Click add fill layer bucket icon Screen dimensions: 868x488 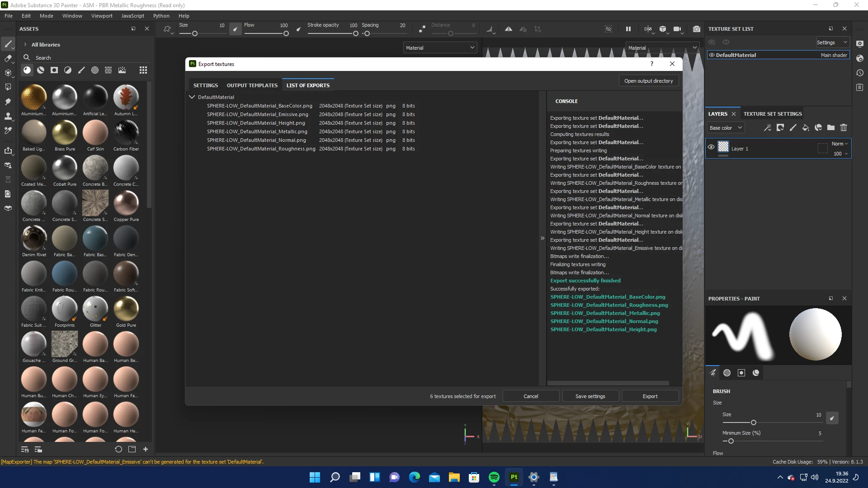point(806,128)
